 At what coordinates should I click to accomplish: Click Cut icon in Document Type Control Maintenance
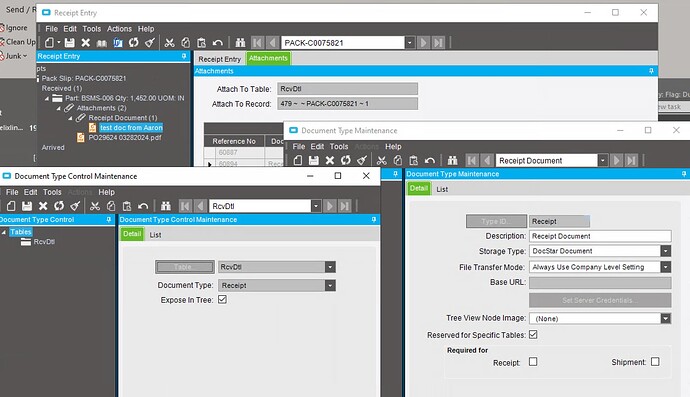[x=95, y=206]
